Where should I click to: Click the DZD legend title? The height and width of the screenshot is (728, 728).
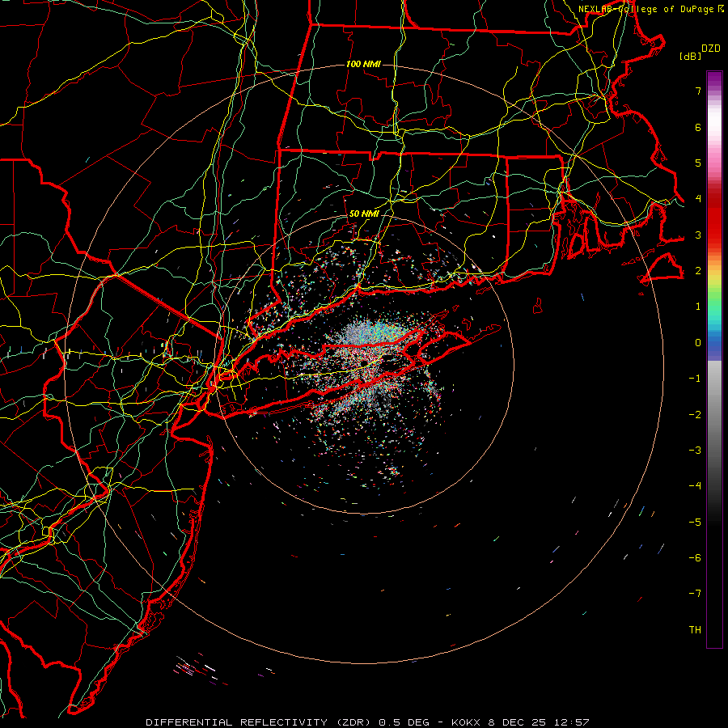coord(710,48)
